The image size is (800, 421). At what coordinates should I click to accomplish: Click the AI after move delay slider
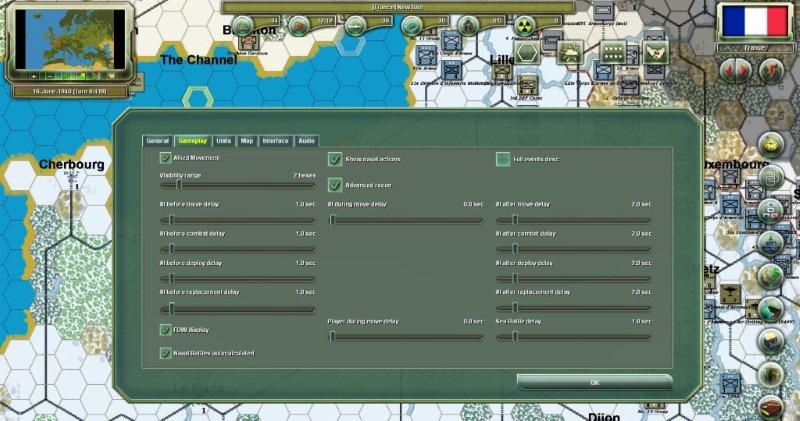pyautogui.click(x=574, y=220)
